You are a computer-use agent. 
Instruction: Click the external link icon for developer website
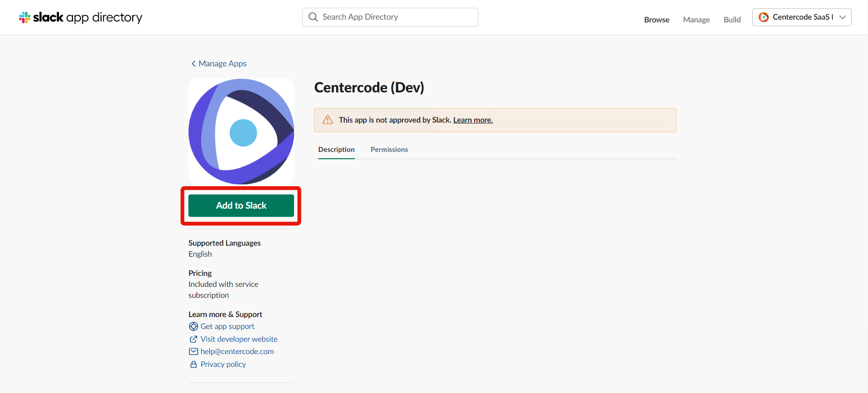193,339
